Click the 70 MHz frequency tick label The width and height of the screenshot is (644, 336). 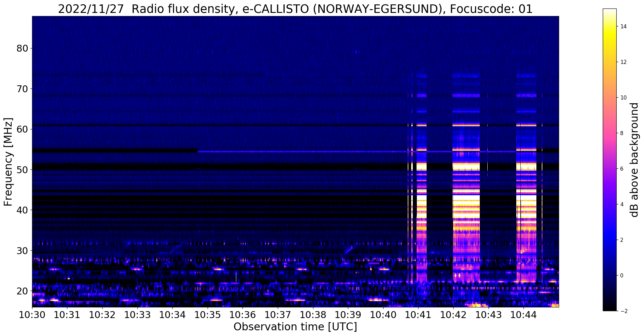[22, 89]
